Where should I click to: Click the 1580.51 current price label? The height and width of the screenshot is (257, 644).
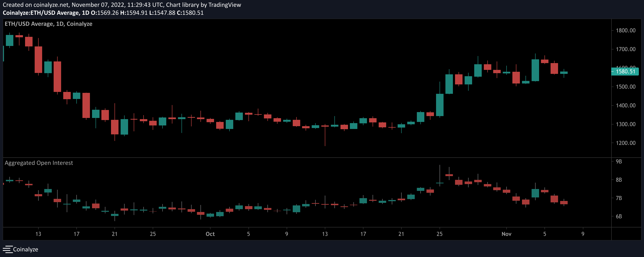[x=625, y=72]
